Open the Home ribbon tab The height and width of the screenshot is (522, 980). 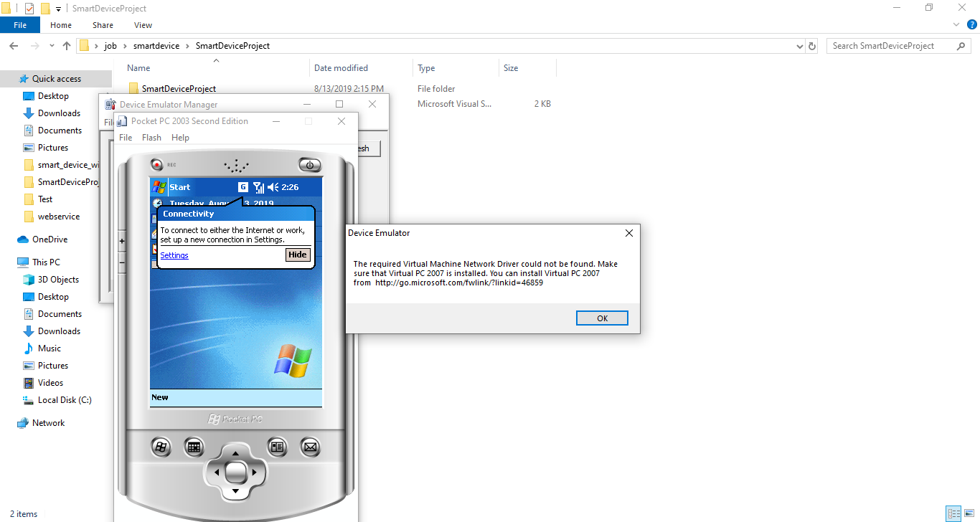pyautogui.click(x=61, y=25)
